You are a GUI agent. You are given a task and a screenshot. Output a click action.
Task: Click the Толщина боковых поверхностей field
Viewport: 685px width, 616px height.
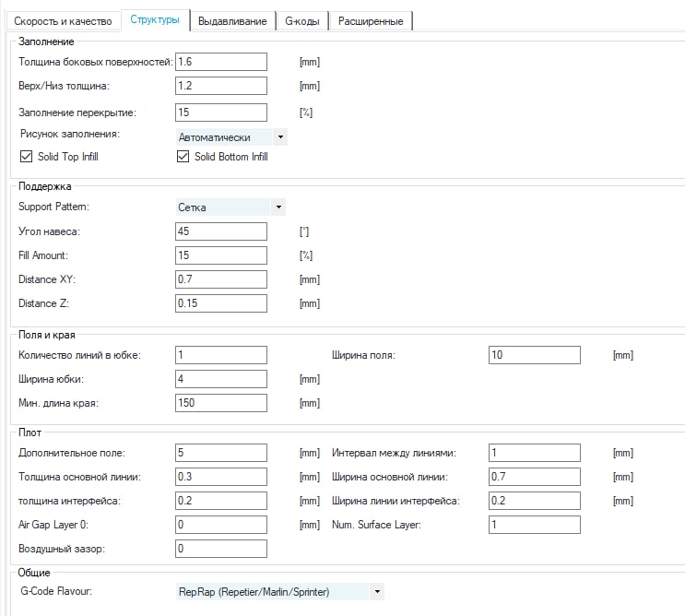(x=221, y=62)
